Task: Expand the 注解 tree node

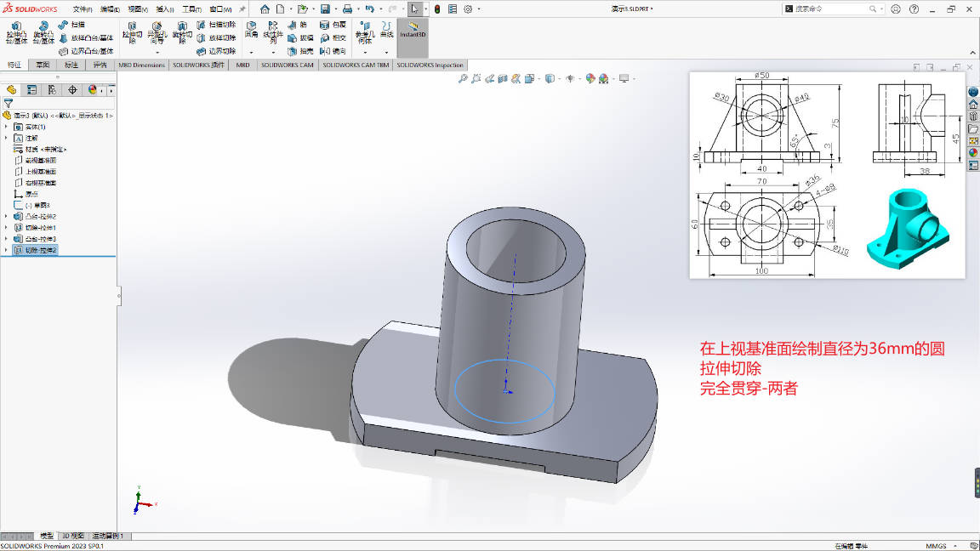Action: 6,138
